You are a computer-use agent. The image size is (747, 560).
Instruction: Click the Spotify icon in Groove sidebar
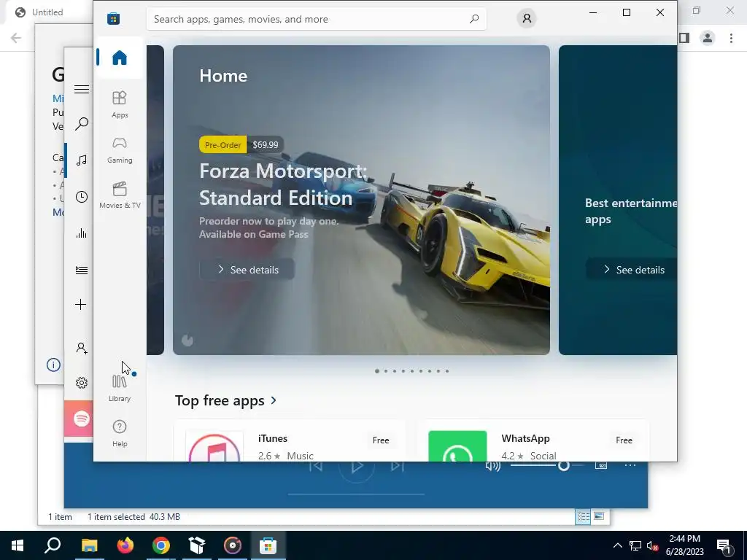[x=82, y=419]
